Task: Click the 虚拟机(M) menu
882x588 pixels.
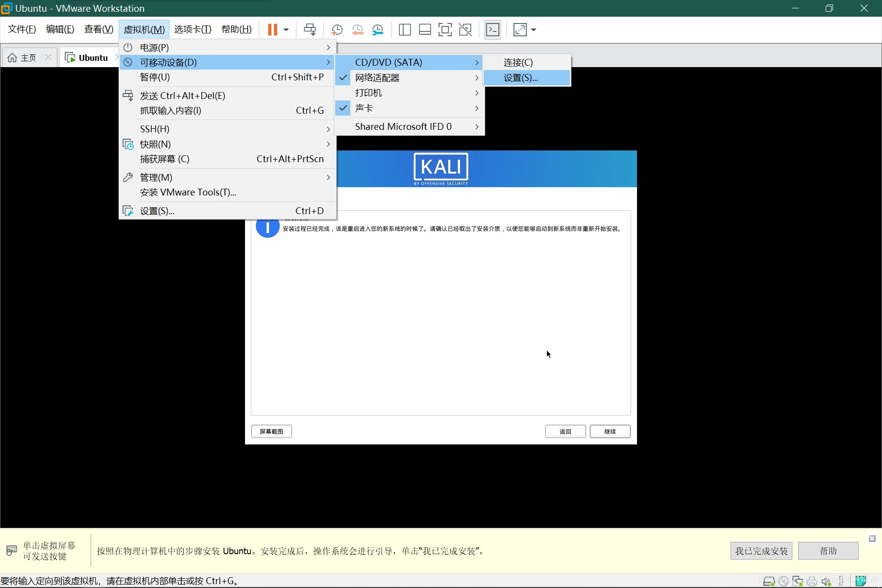Action: click(x=144, y=29)
